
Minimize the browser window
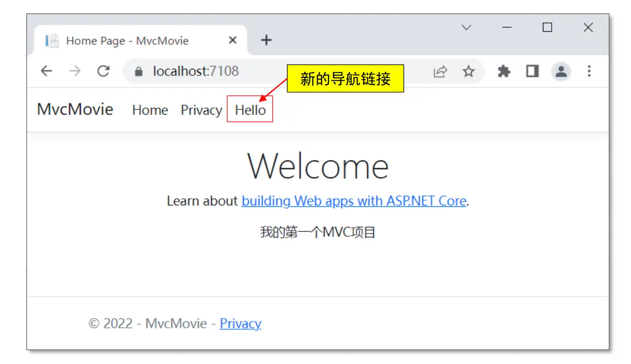(507, 28)
